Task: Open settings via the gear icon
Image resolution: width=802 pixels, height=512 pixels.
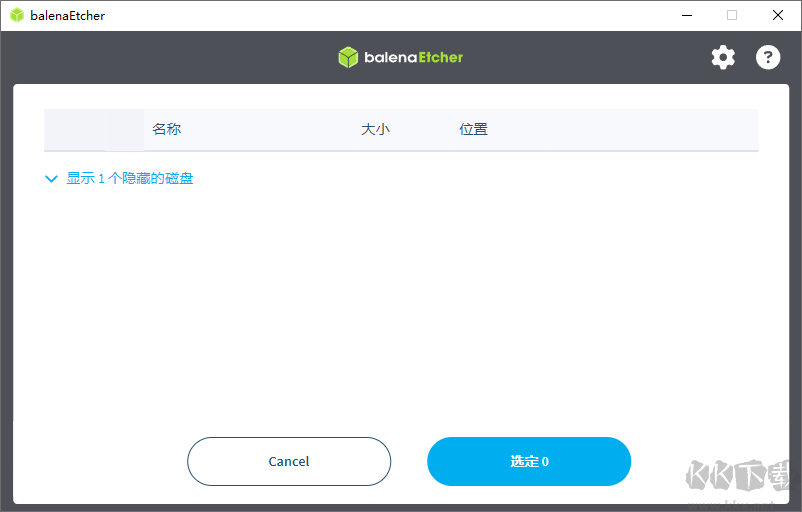Action: tap(723, 57)
